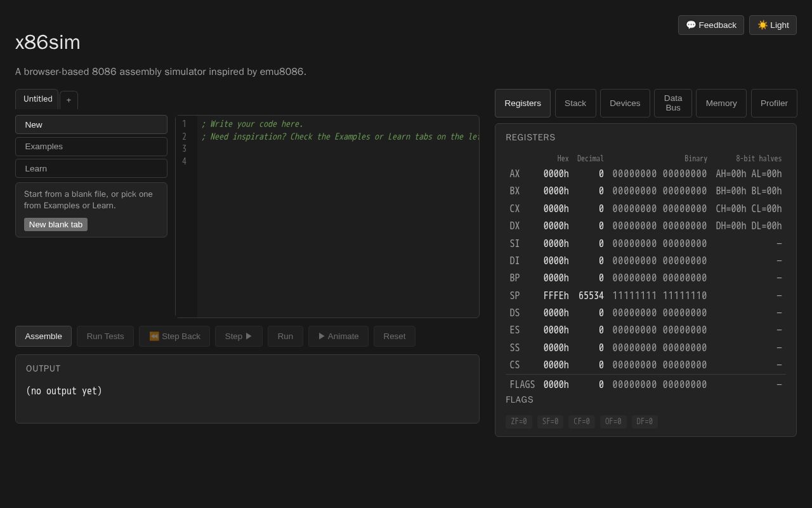
Task: Click the New blank tab button
Action: (56, 224)
